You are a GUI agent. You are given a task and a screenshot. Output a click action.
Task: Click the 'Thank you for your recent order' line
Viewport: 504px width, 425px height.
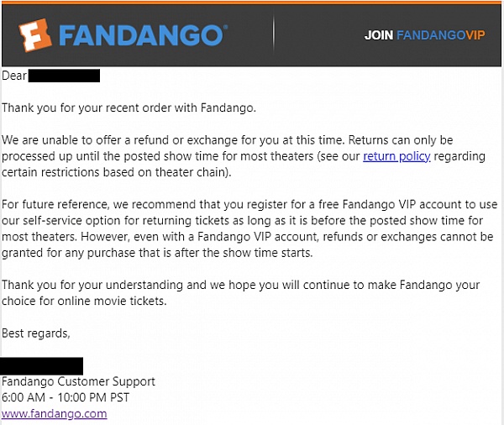pos(129,108)
